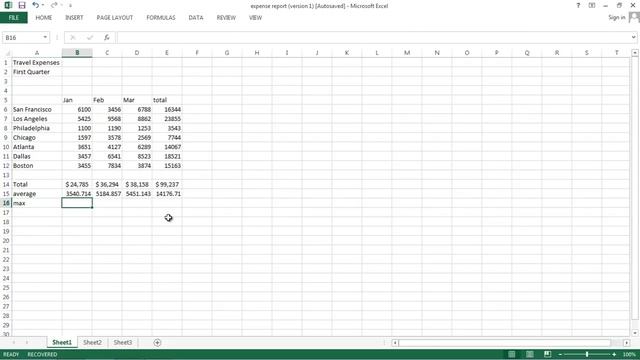Click the zoom slider handle
The image size is (640, 360).
(x=587, y=354)
